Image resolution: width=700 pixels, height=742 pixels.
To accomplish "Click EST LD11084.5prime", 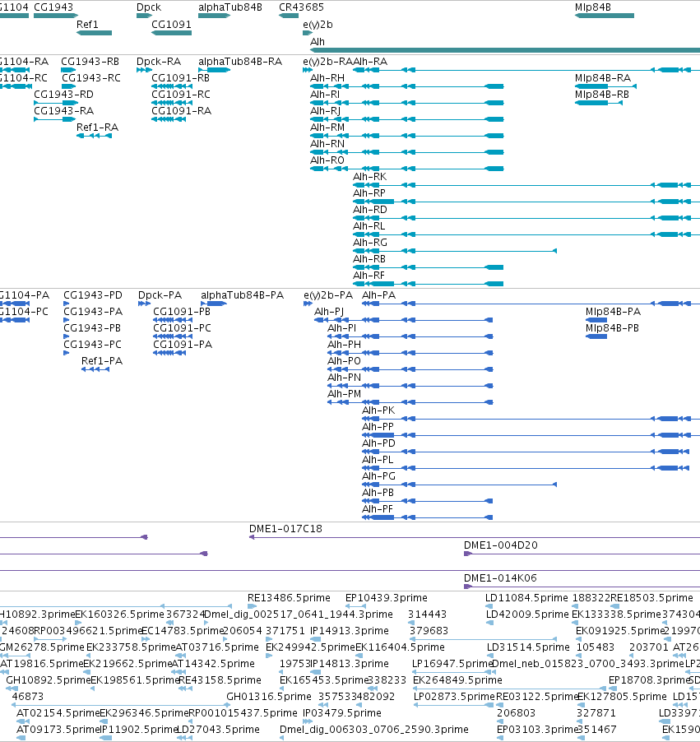I will coord(488,606).
